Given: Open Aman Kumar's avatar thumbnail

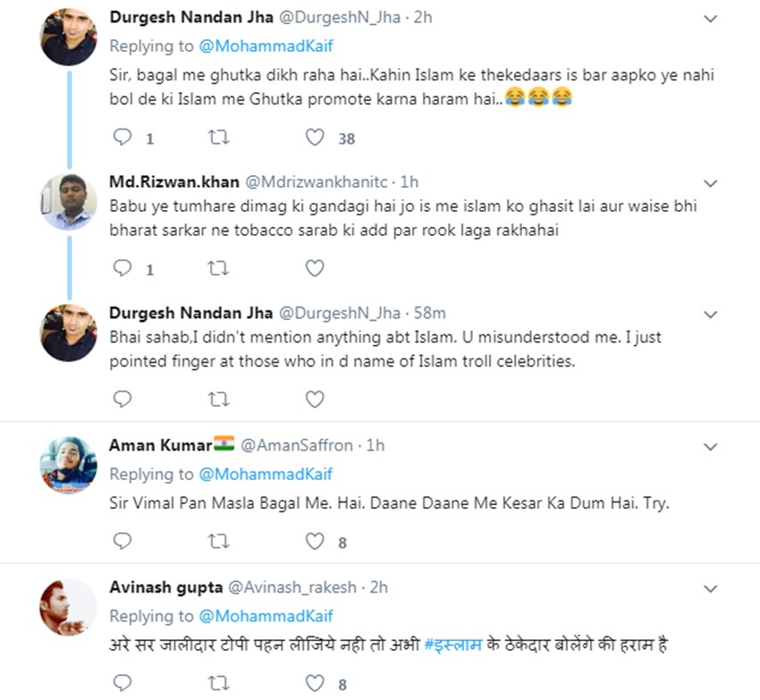Looking at the screenshot, I should click(x=69, y=465).
